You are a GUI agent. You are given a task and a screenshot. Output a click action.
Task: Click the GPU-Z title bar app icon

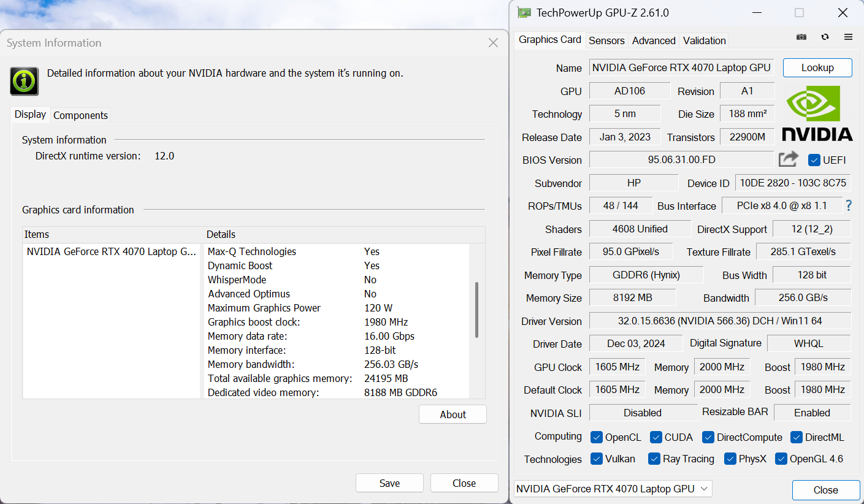point(524,12)
